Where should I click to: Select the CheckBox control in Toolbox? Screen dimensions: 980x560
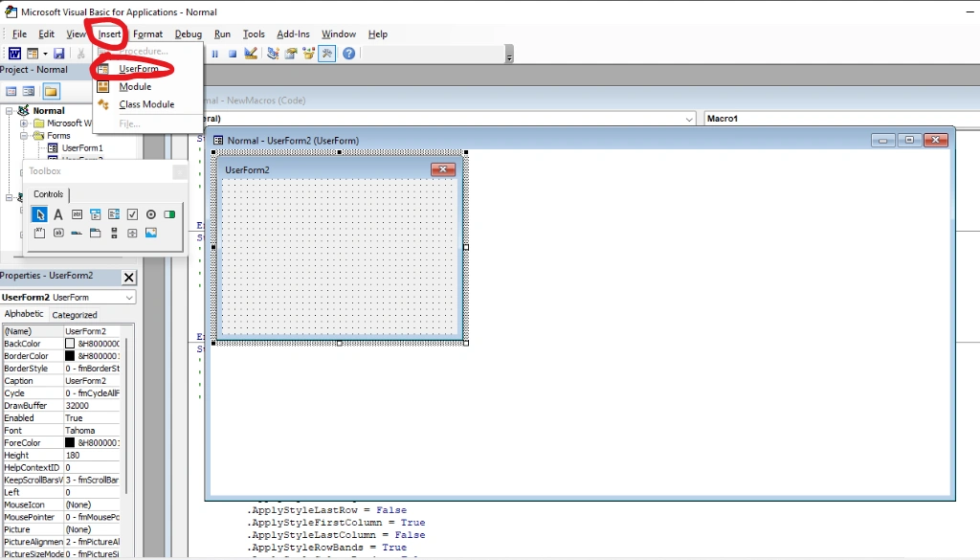[132, 214]
